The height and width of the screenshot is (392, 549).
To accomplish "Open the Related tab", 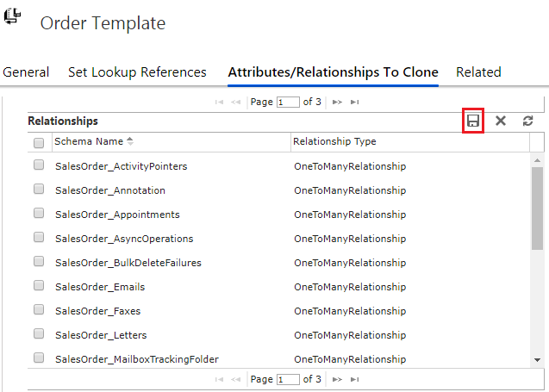I will [x=478, y=72].
